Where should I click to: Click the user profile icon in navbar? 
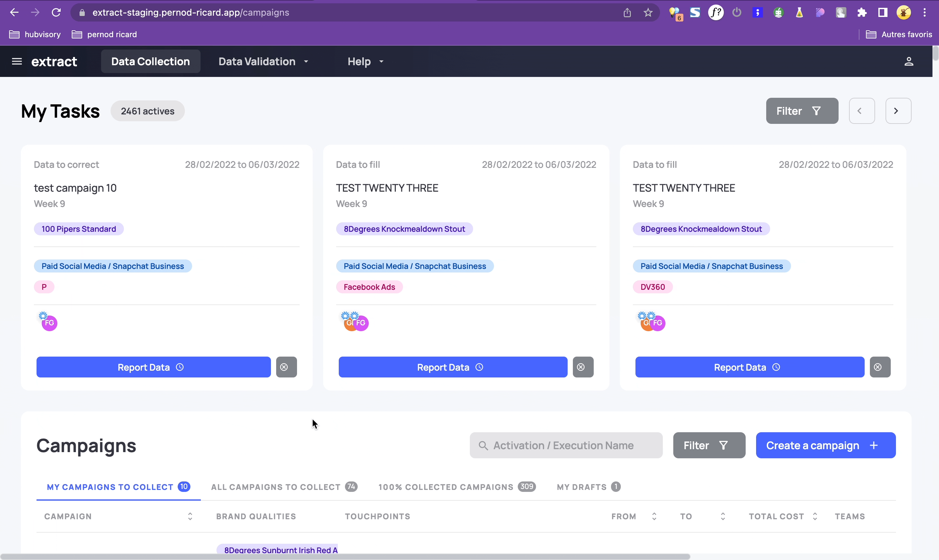click(908, 62)
